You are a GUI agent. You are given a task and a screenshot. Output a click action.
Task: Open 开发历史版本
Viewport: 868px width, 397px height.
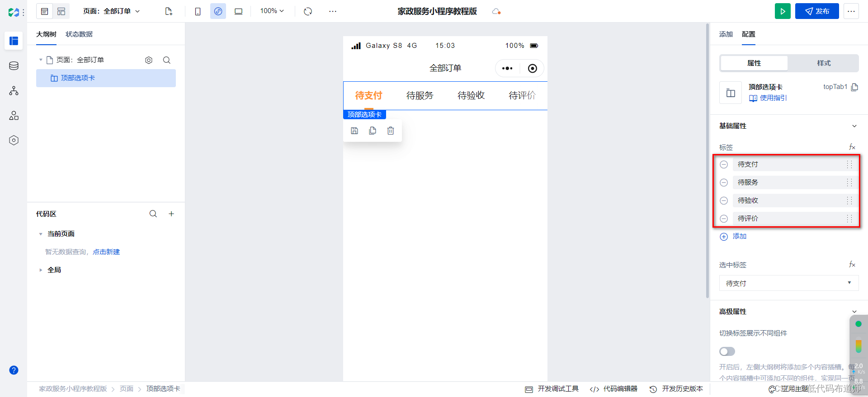coord(676,389)
